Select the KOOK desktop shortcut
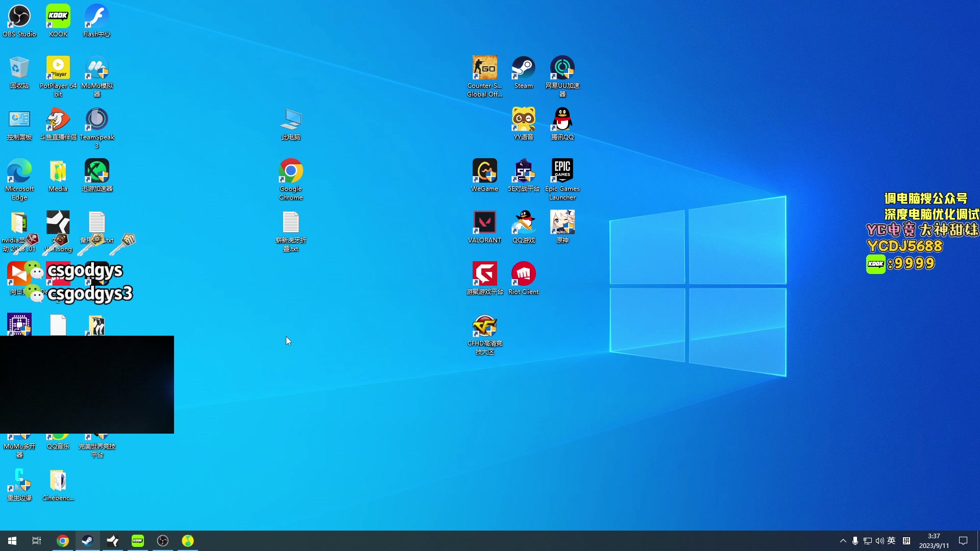The image size is (980, 551). [58, 21]
